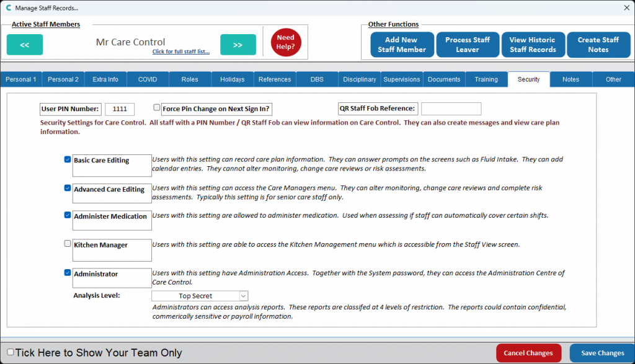Open Process Staff Leaver
This screenshot has height=364, width=635.
(467, 45)
